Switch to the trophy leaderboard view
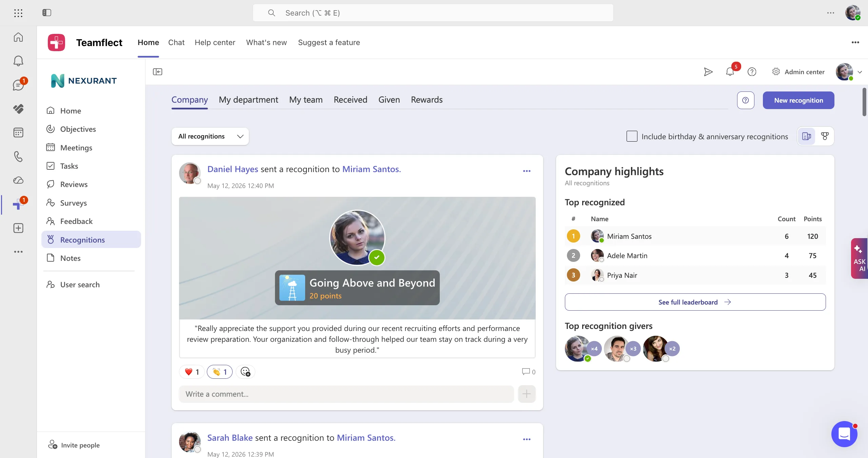The image size is (868, 458). (825, 136)
